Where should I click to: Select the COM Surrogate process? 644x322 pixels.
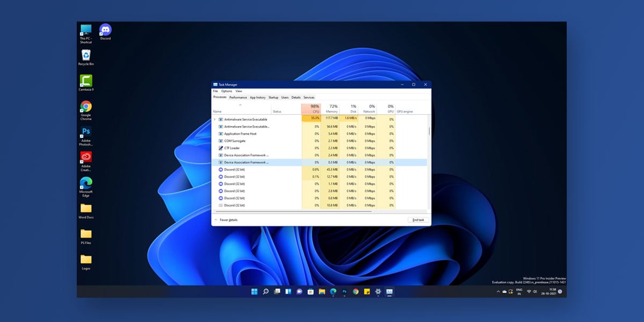320,141
